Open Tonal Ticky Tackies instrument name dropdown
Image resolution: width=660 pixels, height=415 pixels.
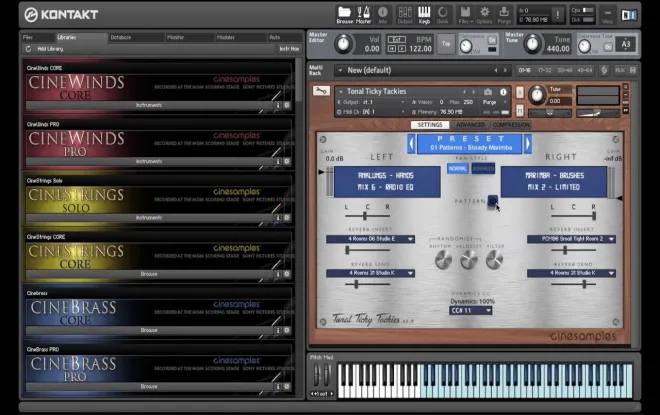(x=340, y=91)
